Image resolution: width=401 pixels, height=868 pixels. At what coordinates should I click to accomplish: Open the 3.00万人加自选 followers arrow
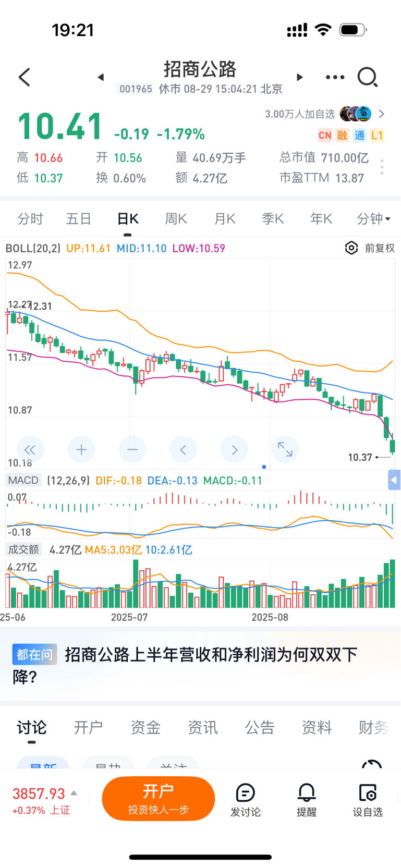(382, 114)
